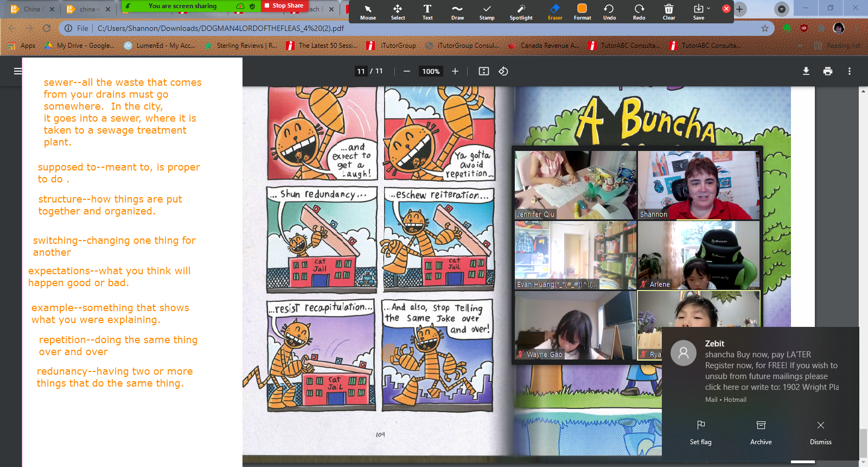Screen dimensions: 868x467
Task: Close the first China tab
Action: (52, 9)
